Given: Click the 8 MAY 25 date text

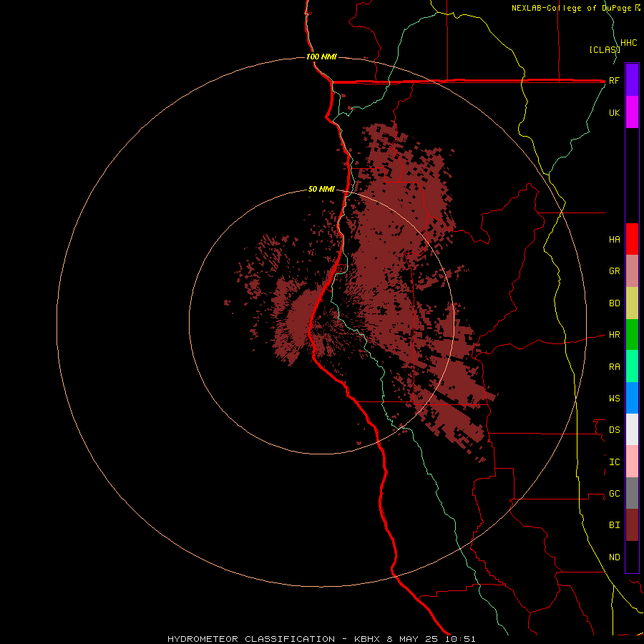Looking at the screenshot, I should coord(412,639).
